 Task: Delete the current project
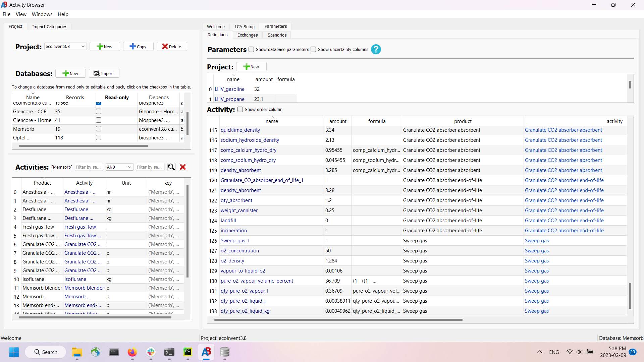click(x=171, y=46)
